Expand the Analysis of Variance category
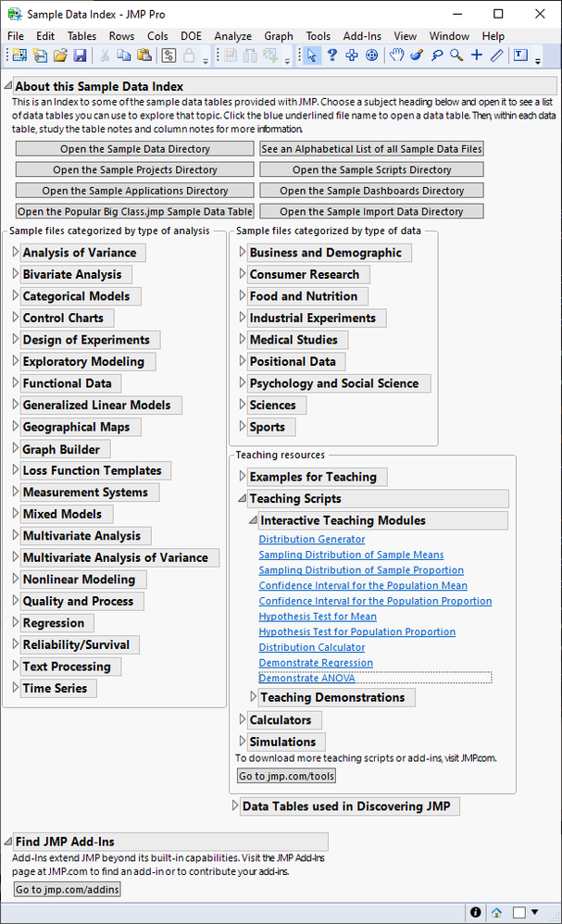This screenshot has height=924, width=562. click(15, 253)
